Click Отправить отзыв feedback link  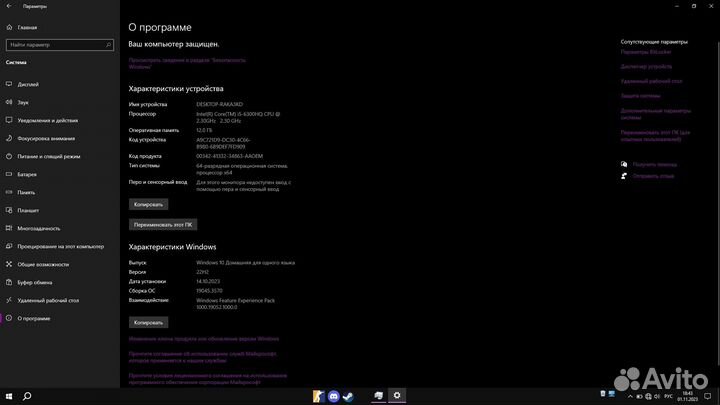pyautogui.click(x=653, y=176)
